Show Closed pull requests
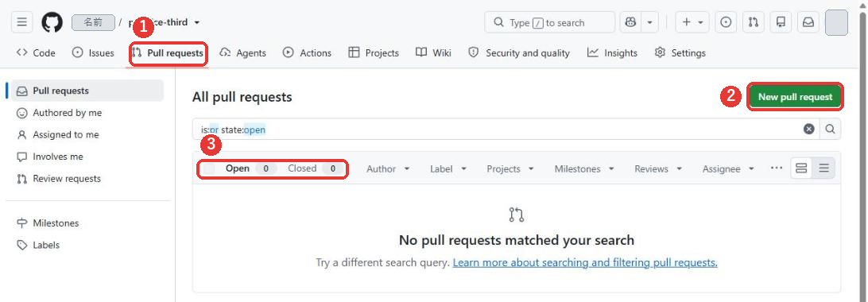This screenshot has height=302, width=868. tap(315, 168)
